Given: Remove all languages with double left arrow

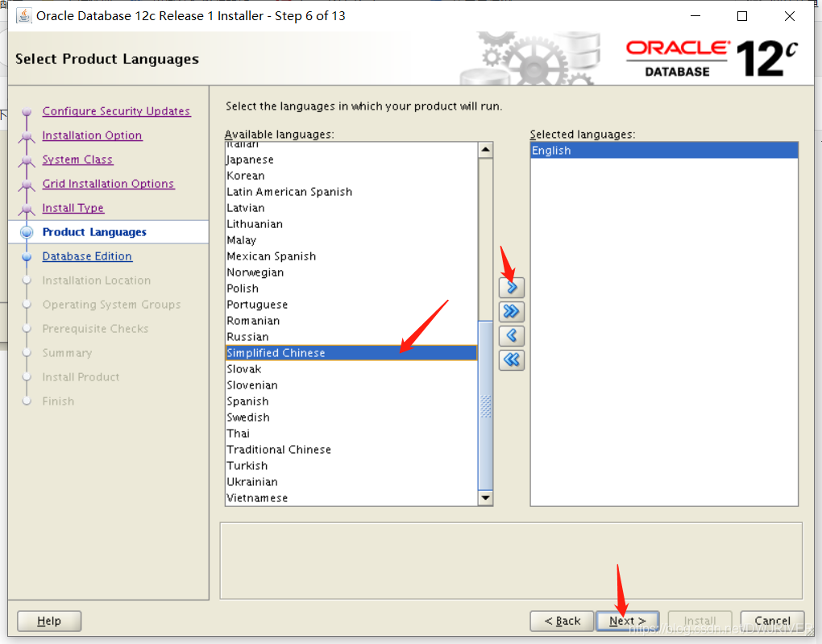Looking at the screenshot, I should (x=511, y=359).
